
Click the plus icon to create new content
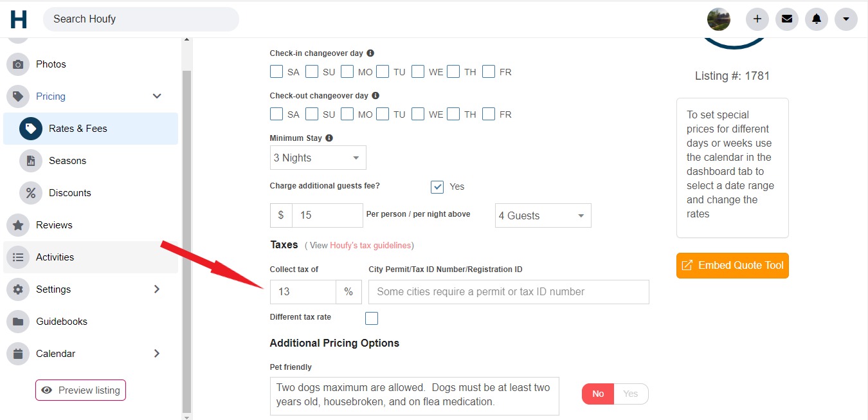point(757,19)
